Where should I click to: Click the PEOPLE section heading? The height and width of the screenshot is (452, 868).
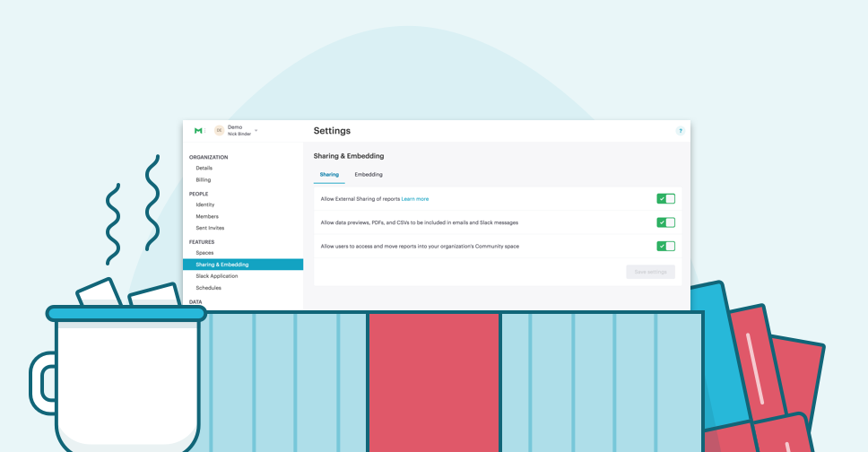[x=199, y=194]
